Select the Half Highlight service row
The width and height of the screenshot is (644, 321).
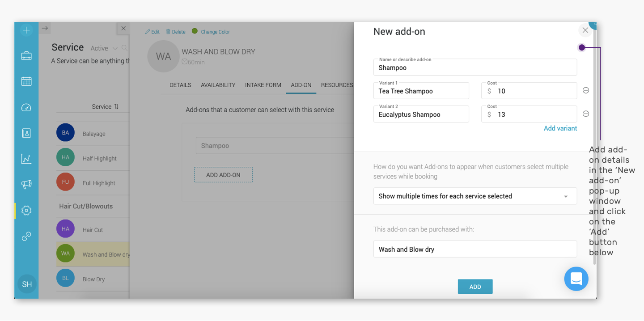93,158
